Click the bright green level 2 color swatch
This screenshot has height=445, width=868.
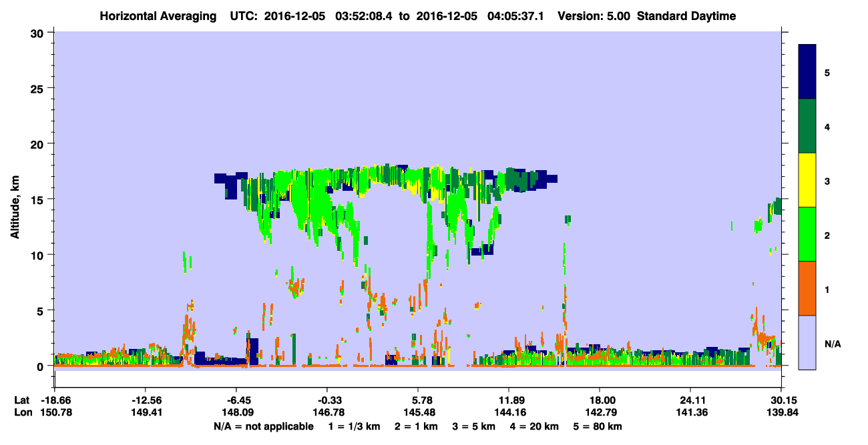[x=807, y=234]
